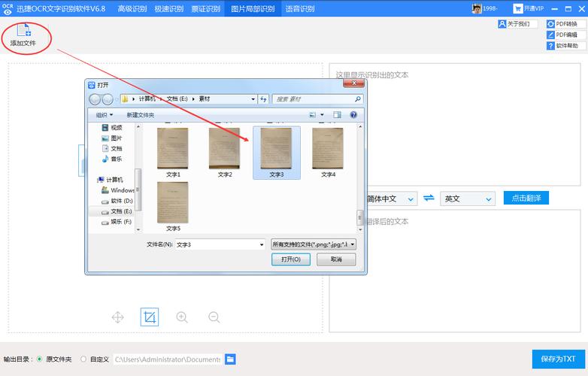Open the PDF编辑 tool

(x=566, y=35)
